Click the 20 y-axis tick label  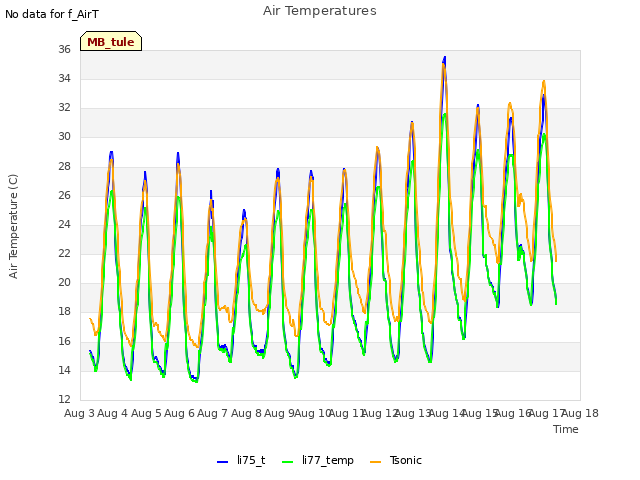pos(64,282)
